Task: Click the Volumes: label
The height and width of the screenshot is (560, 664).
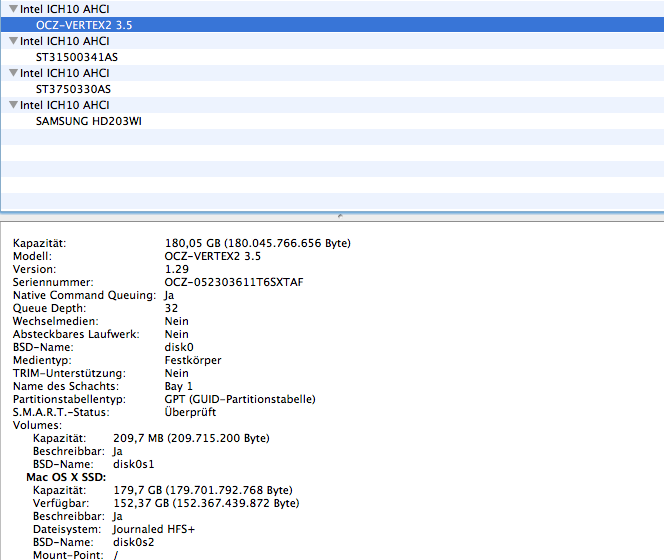Action: pos(37,425)
